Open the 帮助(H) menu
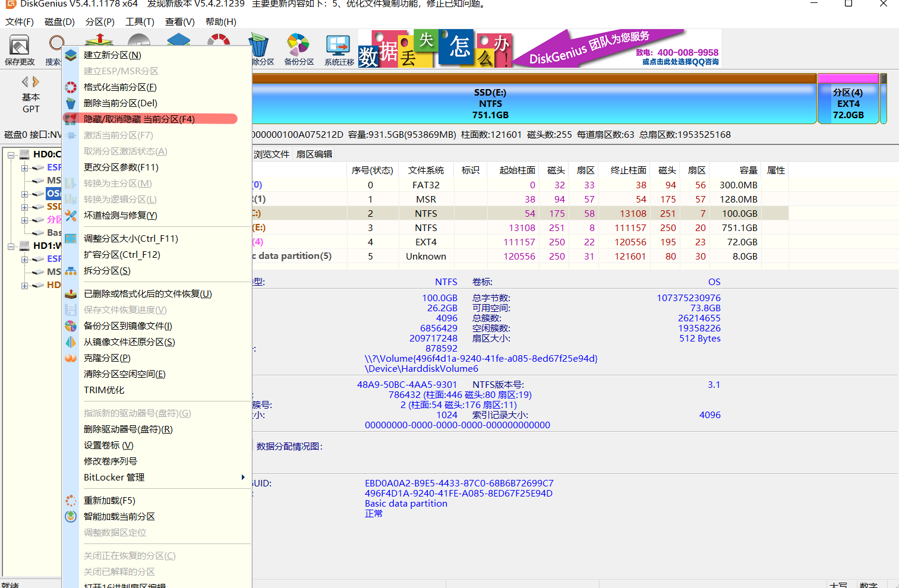The height and width of the screenshot is (588, 899). pyautogui.click(x=220, y=22)
